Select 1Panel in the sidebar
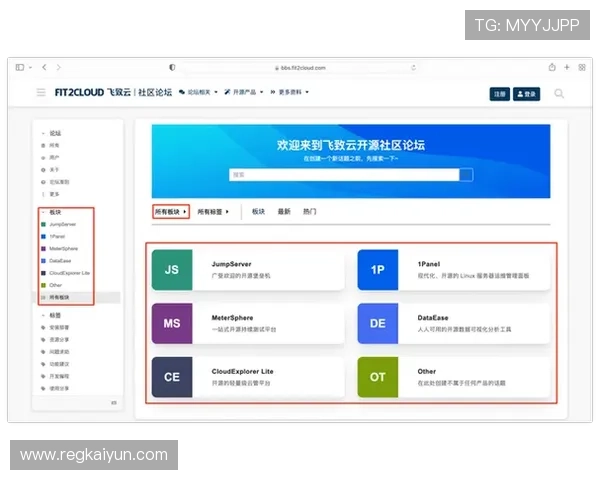This screenshot has width=600, height=480. coord(53,237)
